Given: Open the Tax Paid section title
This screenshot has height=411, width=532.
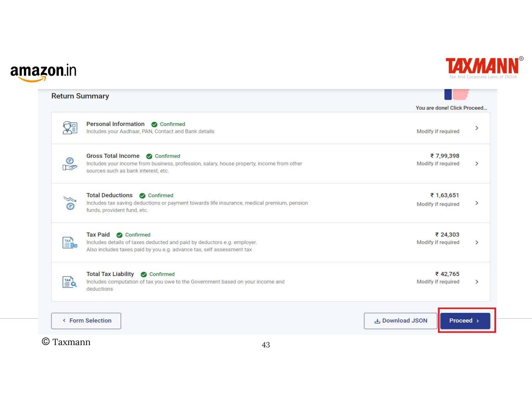Looking at the screenshot, I should tap(98, 234).
